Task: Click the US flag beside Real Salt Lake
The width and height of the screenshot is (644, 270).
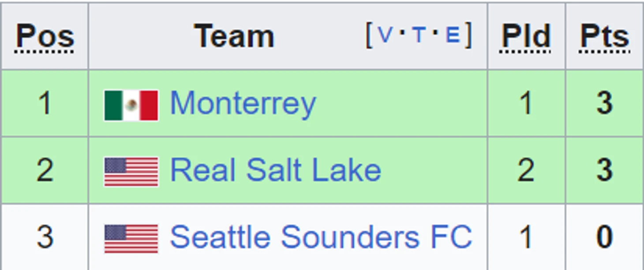Action: (131, 172)
